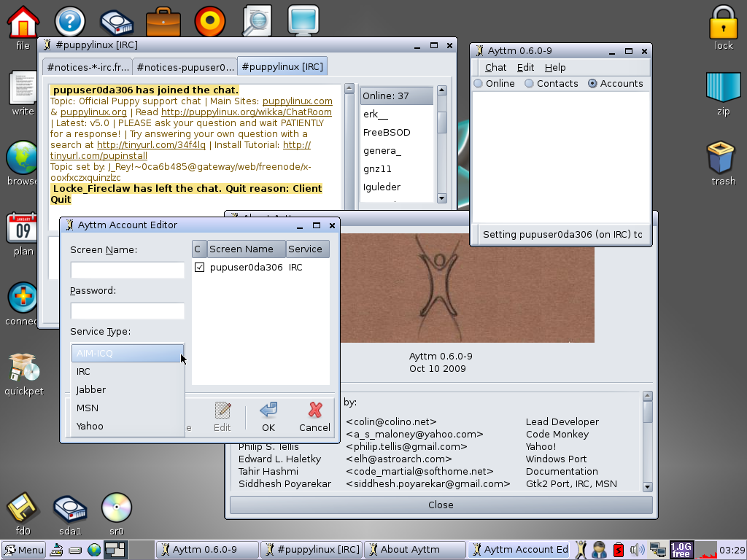The width and height of the screenshot is (747, 560).
Task: Click the Screen Name input field
Action: 127,270
